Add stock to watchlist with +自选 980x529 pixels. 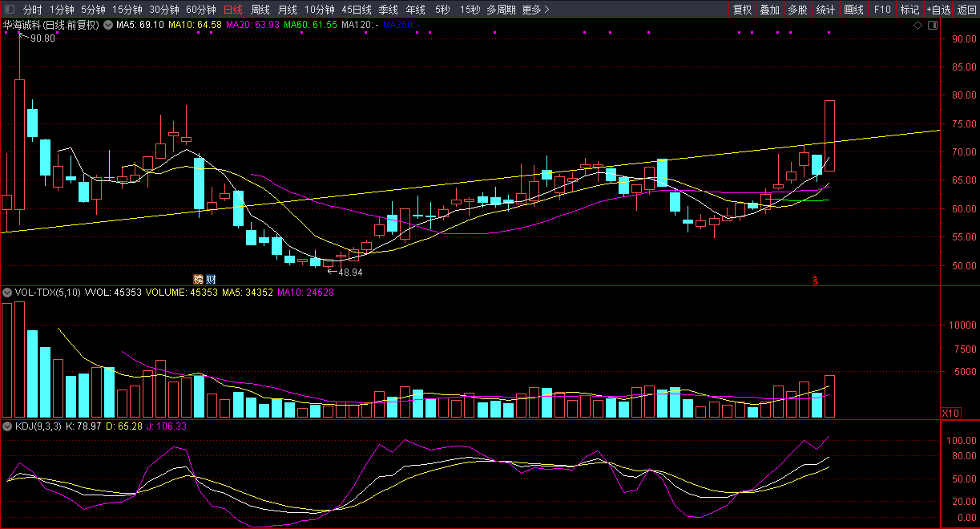tap(938, 10)
